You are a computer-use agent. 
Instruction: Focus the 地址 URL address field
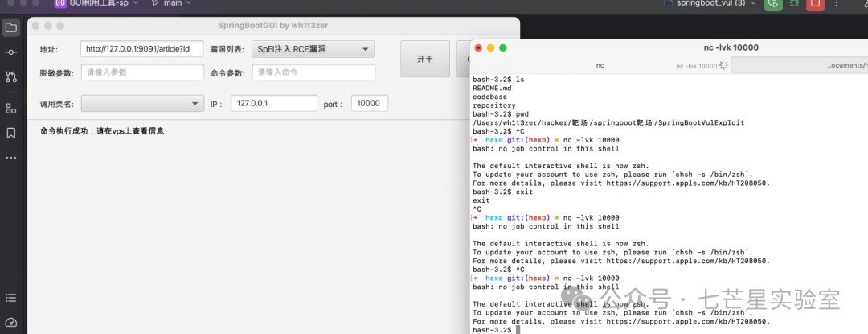click(142, 49)
